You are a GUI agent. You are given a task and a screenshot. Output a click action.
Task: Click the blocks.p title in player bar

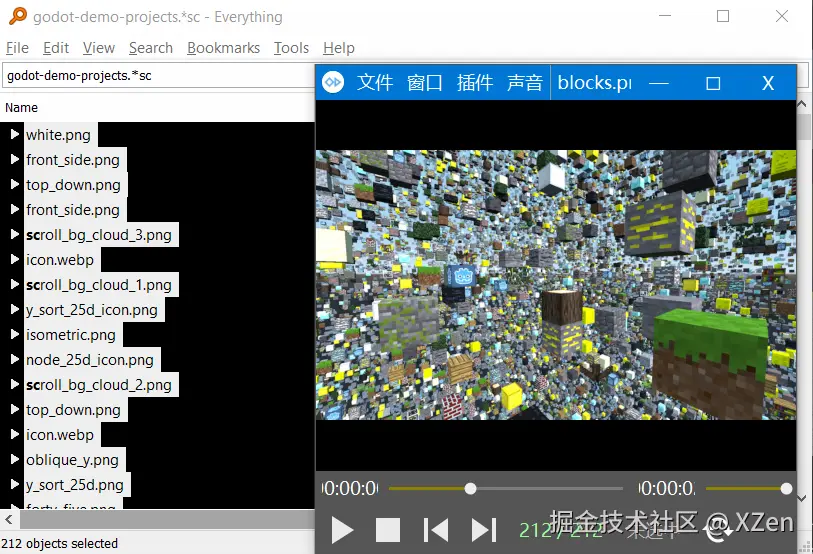click(x=594, y=82)
